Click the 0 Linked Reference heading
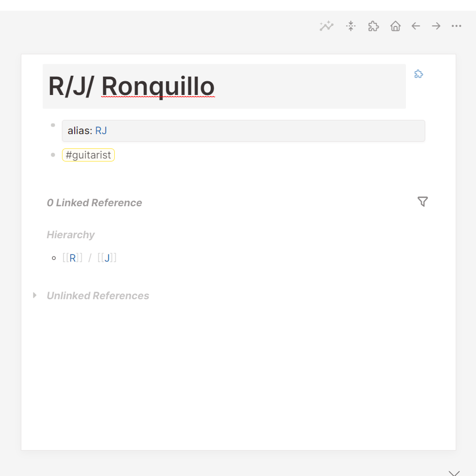The width and height of the screenshot is (476, 476). click(94, 202)
